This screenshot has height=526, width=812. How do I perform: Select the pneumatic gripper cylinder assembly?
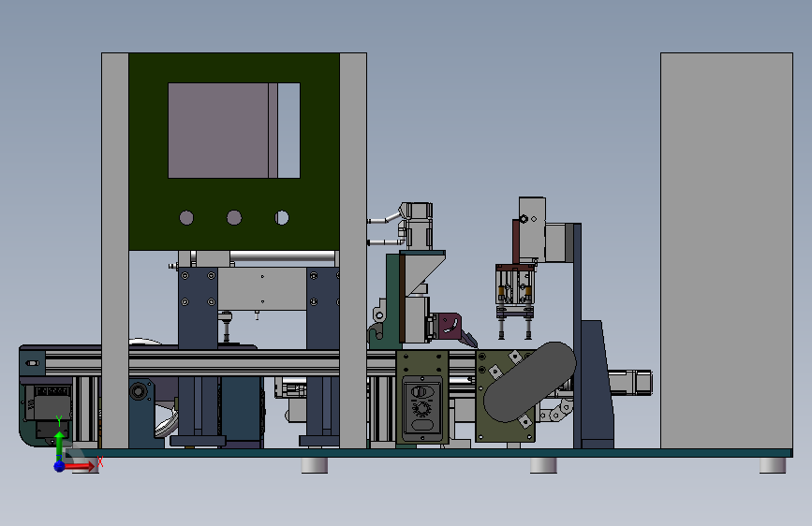click(514, 293)
